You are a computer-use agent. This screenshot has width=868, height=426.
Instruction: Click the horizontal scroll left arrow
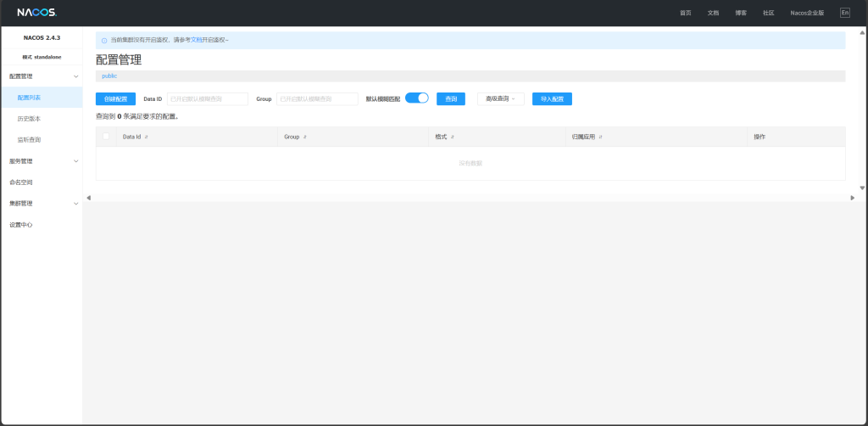tap(89, 198)
